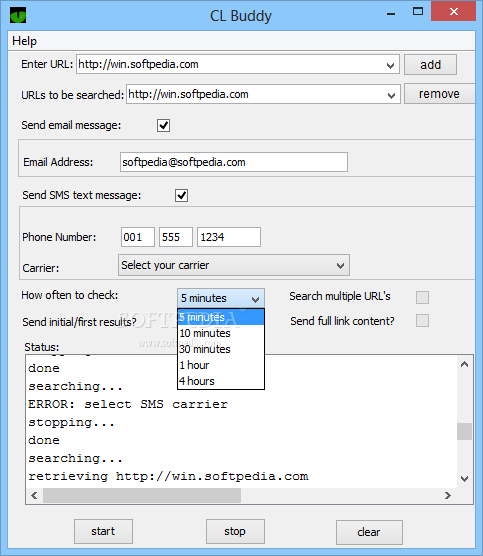The height and width of the screenshot is (556, 483).
Task: Click the ERROR: select SMS carrier line
Action: pyautogui.click(x=128, y=404)
